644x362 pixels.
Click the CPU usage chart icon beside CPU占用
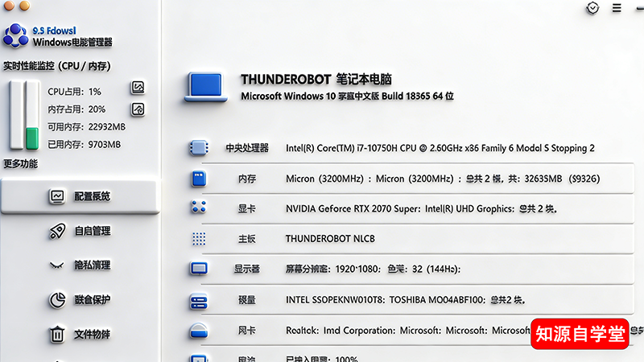[x=138, y=88]
